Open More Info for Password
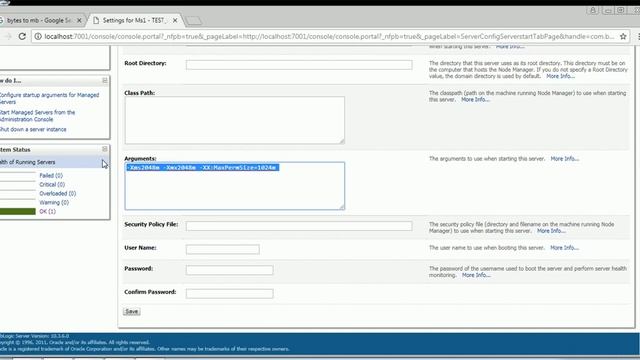640x360 pixels. tap(476, 276)
